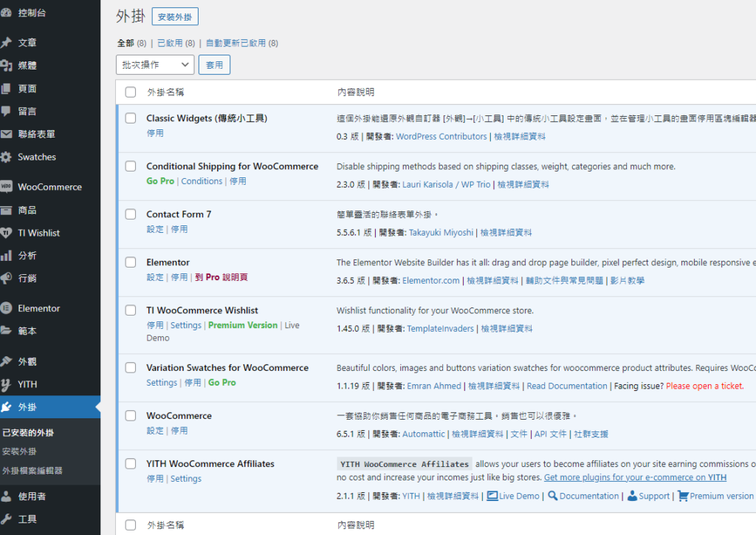
Task: Open the 安裝外掛 submenu item
Action: pos(19,451)
